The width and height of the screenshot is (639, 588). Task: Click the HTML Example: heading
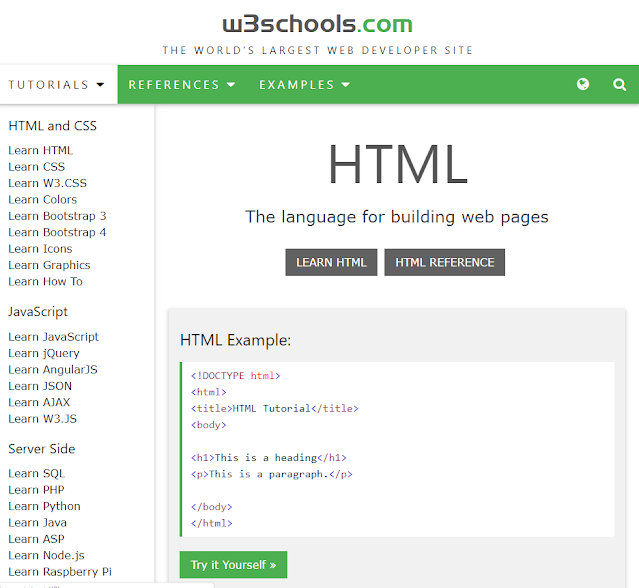[236, 340]
